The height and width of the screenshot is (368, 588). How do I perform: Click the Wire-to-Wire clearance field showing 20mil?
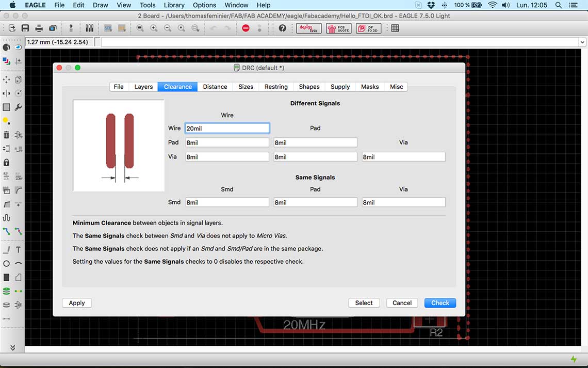[x=227, y=129]
